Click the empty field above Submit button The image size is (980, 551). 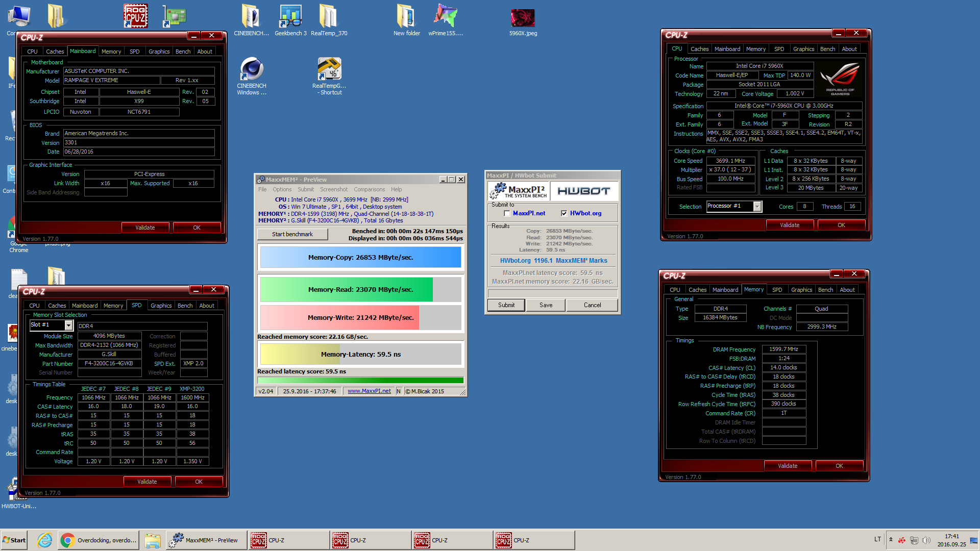click(552, 293)
